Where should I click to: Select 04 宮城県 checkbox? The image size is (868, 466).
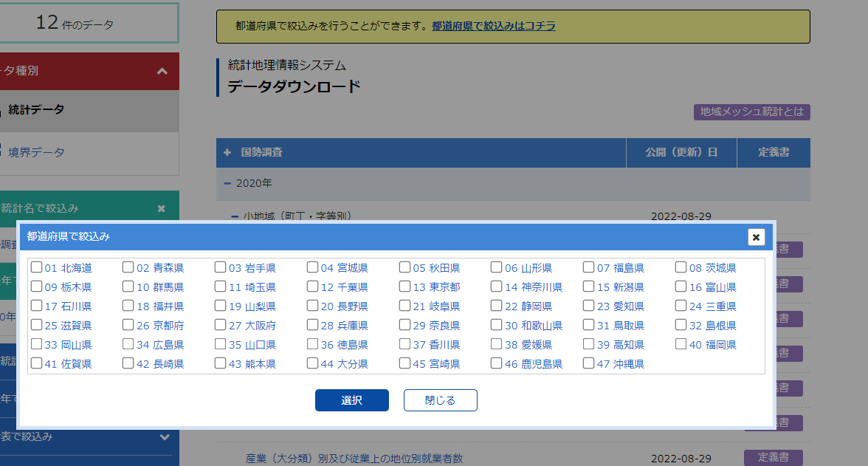tap(312, 267)
